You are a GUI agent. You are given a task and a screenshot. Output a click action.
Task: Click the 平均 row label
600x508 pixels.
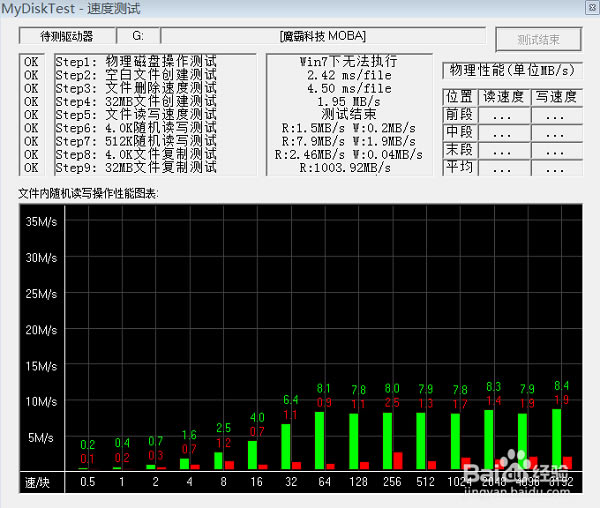point(459,168)
